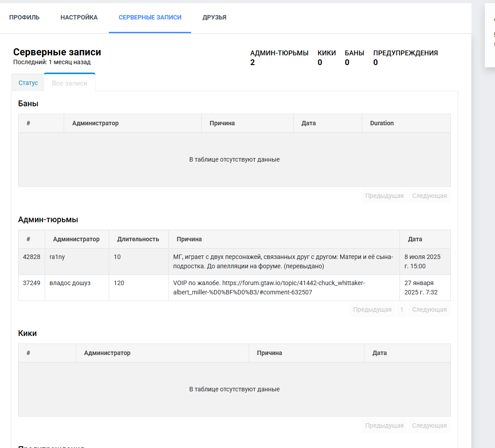This screenshot has width=495, height=448.
Task: Click the БАНЫ counter heading
Action: click(x=354, y=53)
